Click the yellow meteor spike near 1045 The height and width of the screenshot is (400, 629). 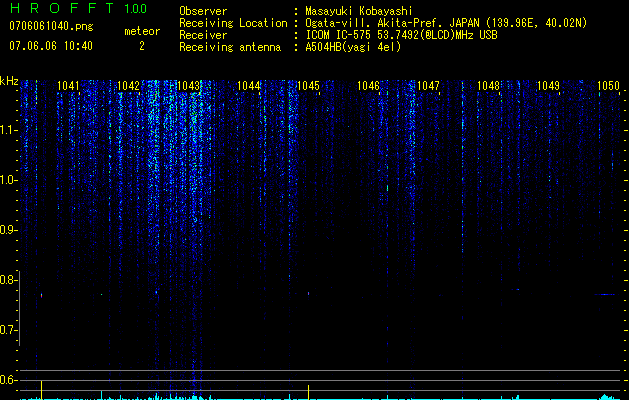tap(308, 392)
